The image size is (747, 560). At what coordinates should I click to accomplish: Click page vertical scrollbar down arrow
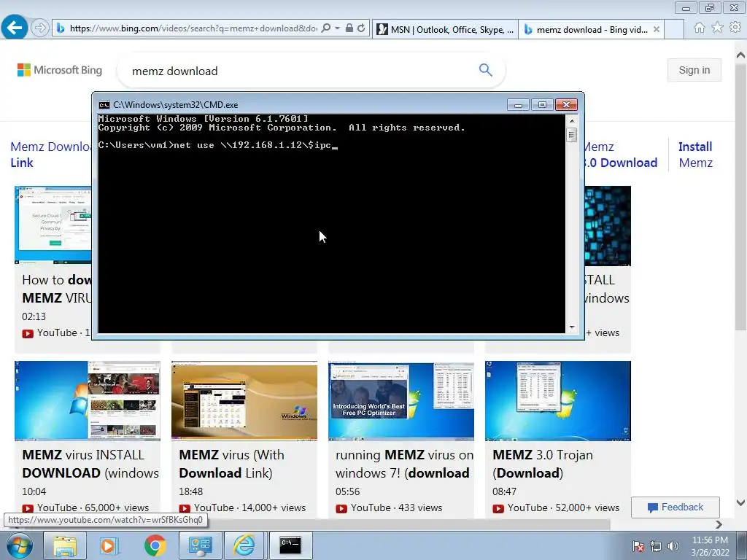pyautogui.click(x=741, y=502)
